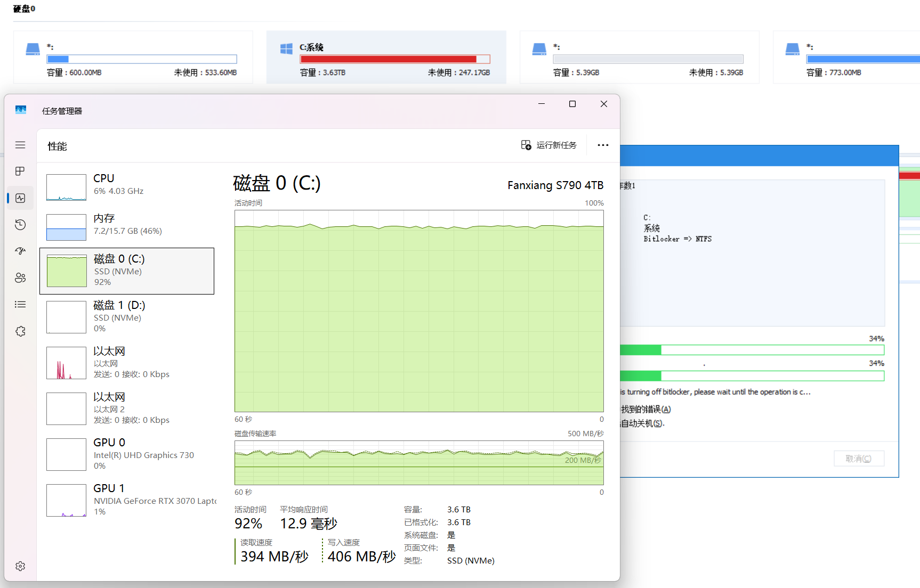This screenshot has height=588, width=920.
Task: Click the 600.00MB partition drive icon
Action: pyautogui.click(x=33, y=50)
